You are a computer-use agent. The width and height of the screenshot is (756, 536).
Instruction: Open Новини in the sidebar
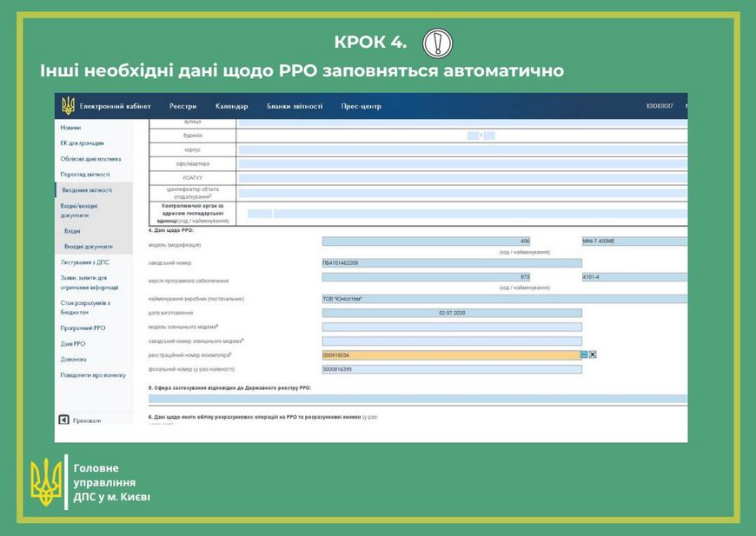click(x=70, y=128)
